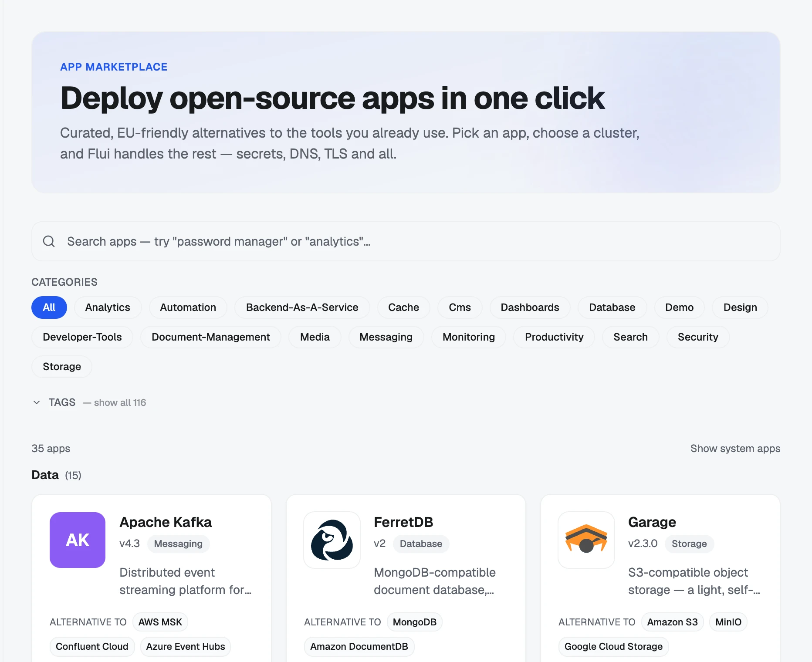Open the Apache Kafka app title

point(166,522)
